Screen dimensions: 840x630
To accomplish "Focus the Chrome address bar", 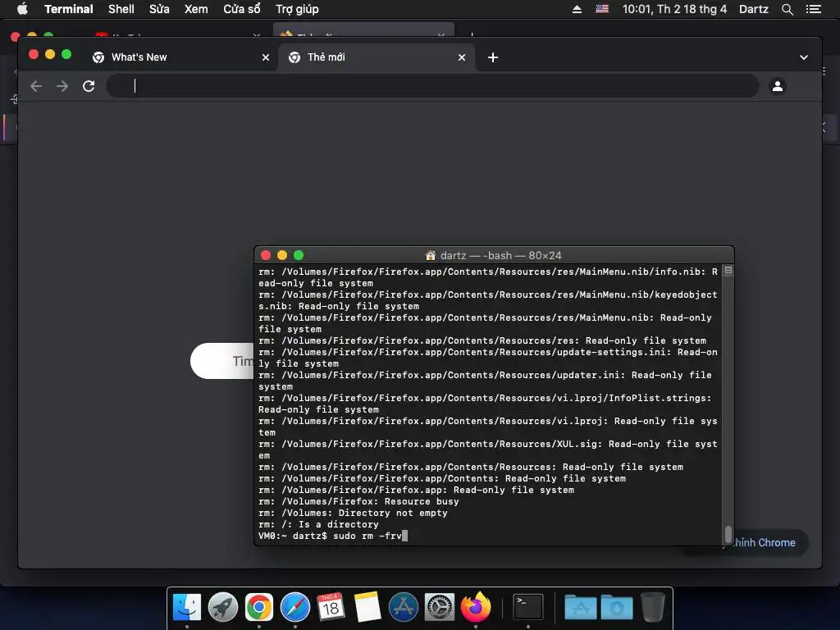I will (433, 85).
